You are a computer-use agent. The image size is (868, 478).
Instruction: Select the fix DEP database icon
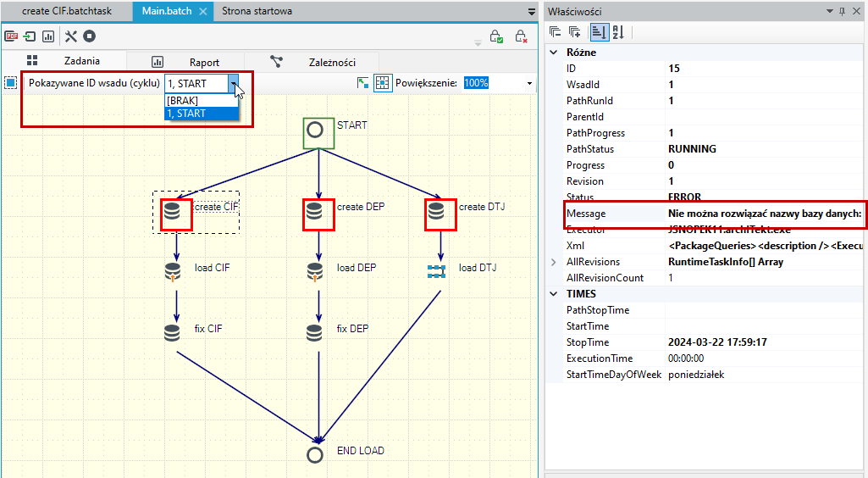(x=314, y=333)
